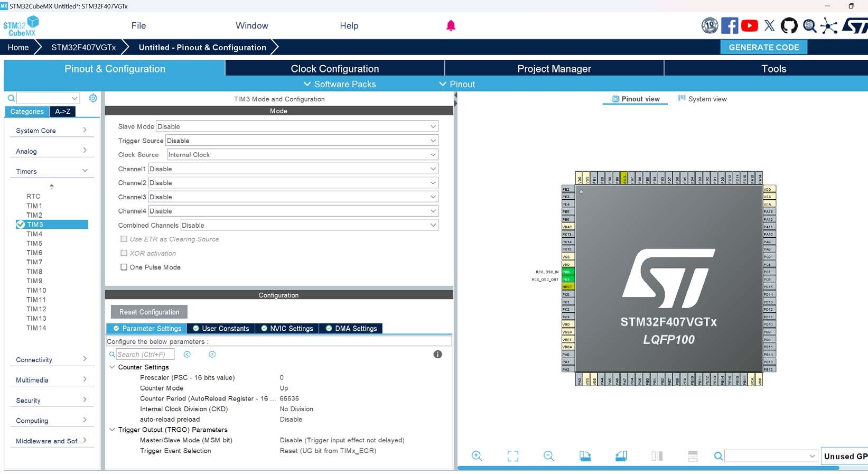The width and height of the screenshot is (868, 474).
Task: Open the notifications bell
Action: point(451,25)
